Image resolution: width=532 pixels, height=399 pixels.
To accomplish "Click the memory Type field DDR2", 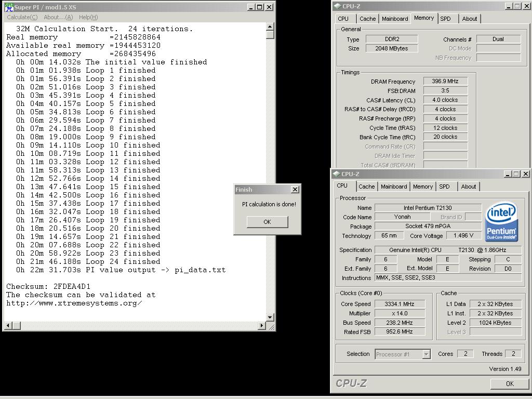I will (392, 39).
